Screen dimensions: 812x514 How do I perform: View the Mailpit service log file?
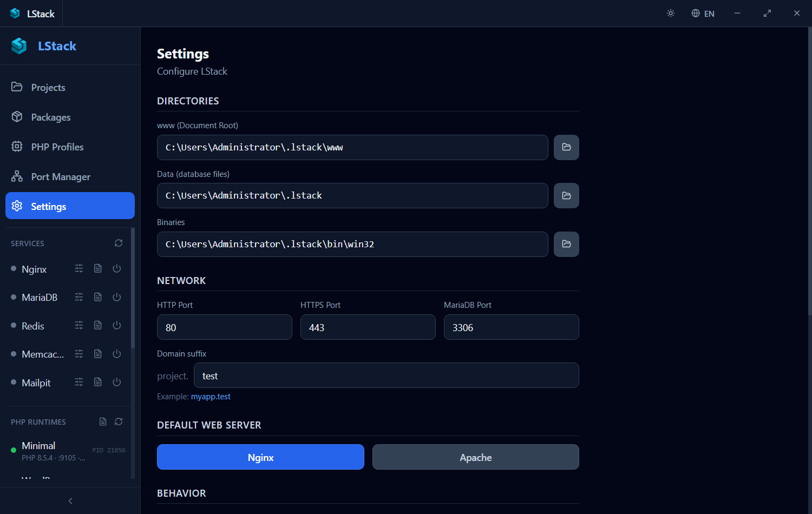(x=98, y=382)
